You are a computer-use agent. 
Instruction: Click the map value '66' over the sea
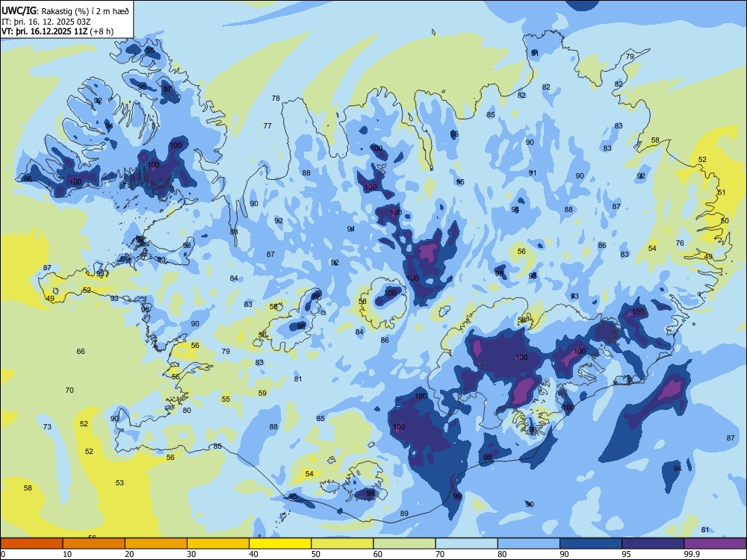point(81,352)
